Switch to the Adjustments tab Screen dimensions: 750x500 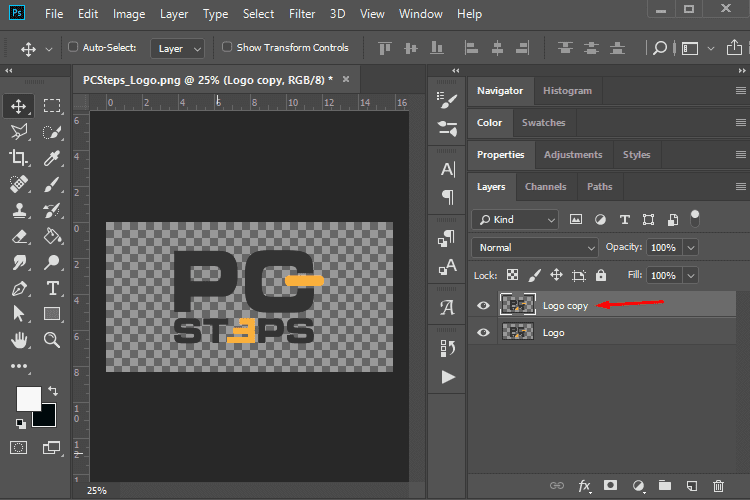573,155
